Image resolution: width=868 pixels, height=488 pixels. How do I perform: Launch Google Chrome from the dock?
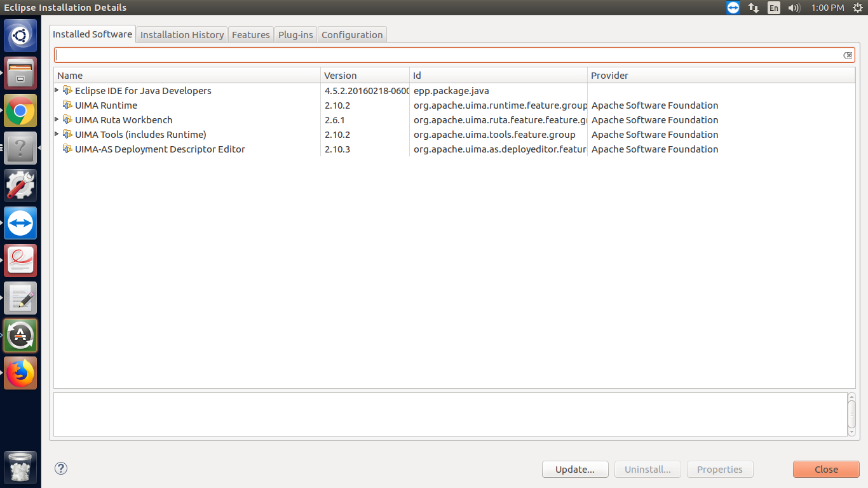[20, 111]
